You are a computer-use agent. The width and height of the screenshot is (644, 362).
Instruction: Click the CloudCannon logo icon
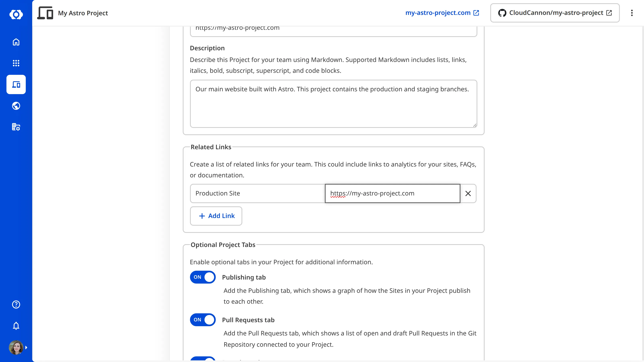[x=16, y=14]
